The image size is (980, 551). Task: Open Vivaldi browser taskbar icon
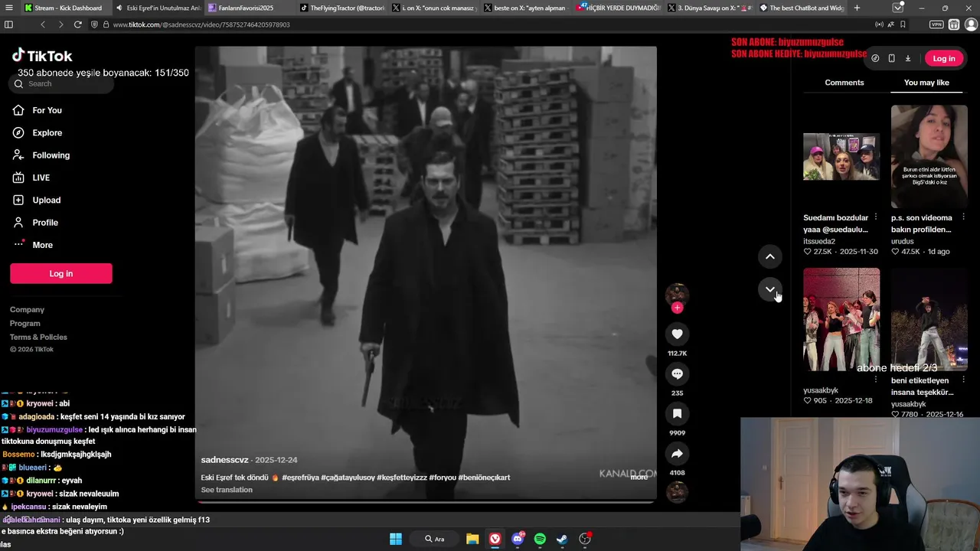point(495,539)
